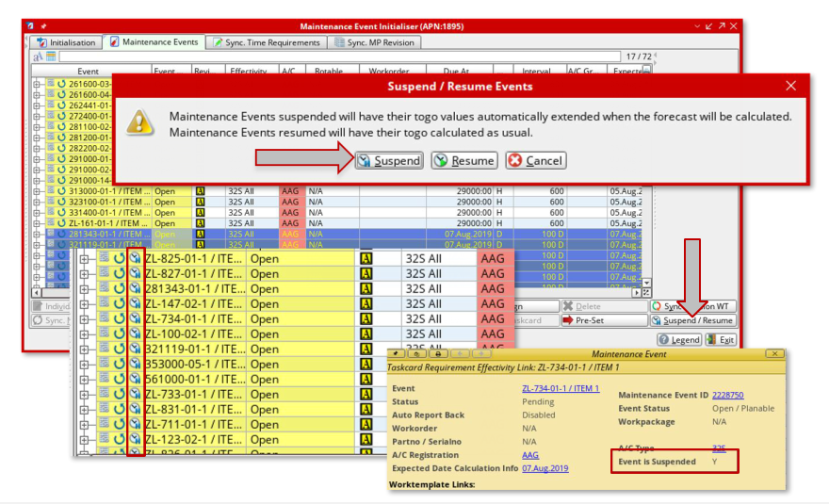Click the copy icon in Maintenance Event popup
Screen dimensions: 829x504
(417, 354)
